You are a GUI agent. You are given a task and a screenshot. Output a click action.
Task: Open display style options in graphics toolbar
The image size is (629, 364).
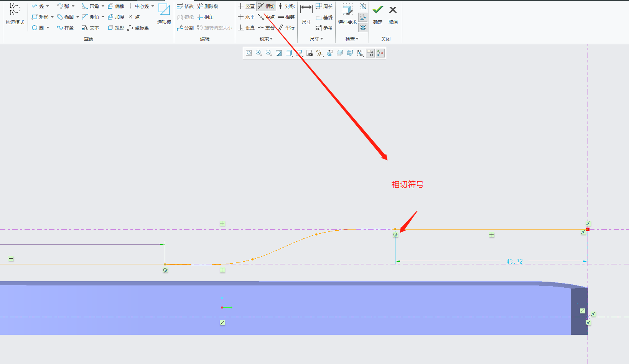(289, 53)
